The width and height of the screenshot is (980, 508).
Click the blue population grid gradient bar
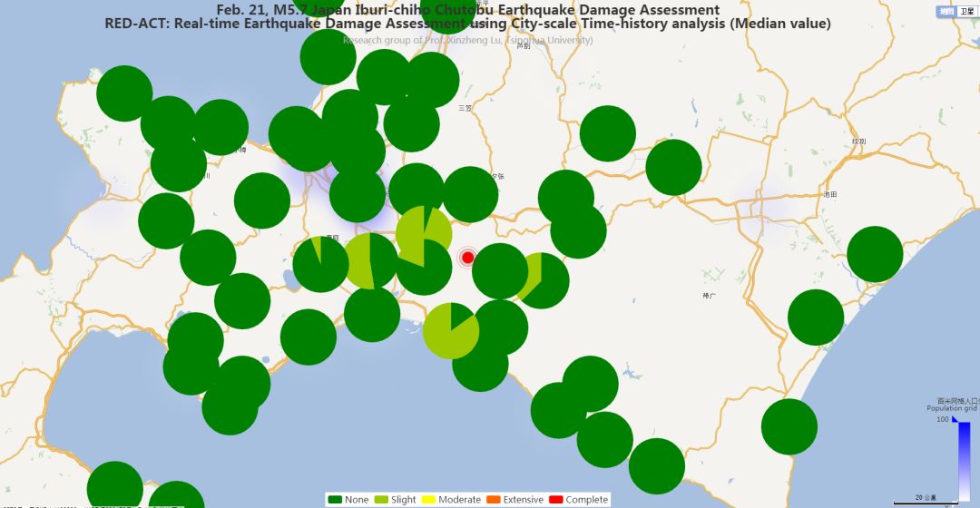pyautogui.click(x=963, y=460)
